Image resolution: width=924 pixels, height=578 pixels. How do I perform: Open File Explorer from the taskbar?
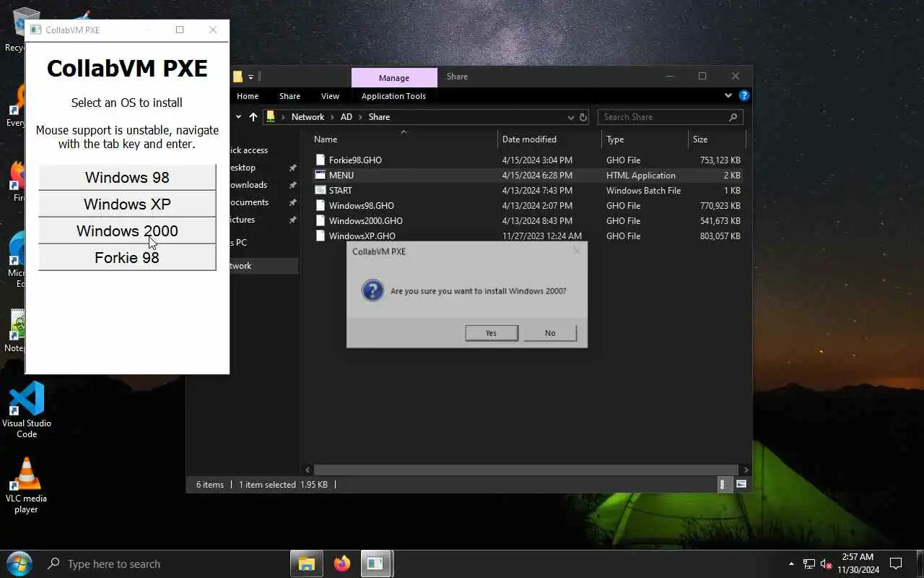click(307, 564)
